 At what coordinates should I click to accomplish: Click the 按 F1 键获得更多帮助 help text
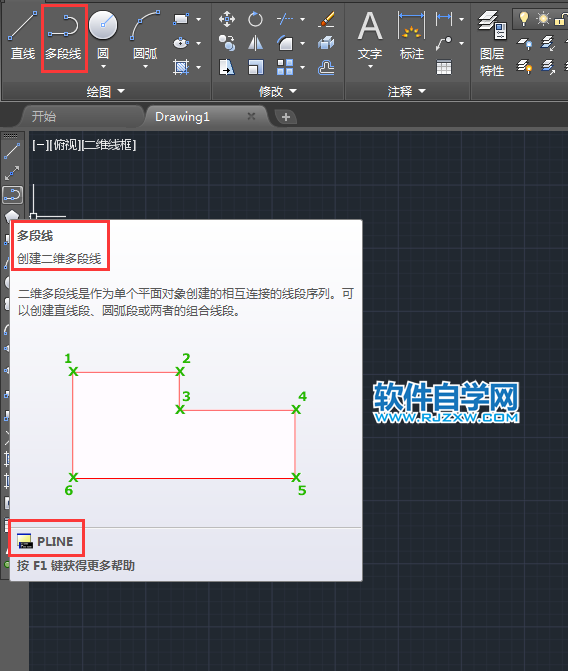pyautogui.click(x=76, y=566)
